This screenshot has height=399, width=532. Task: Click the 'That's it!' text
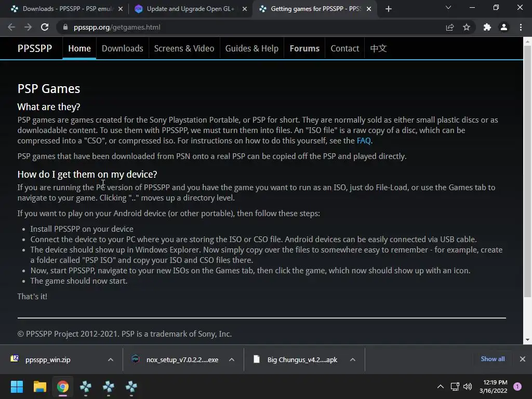(32, 297)
